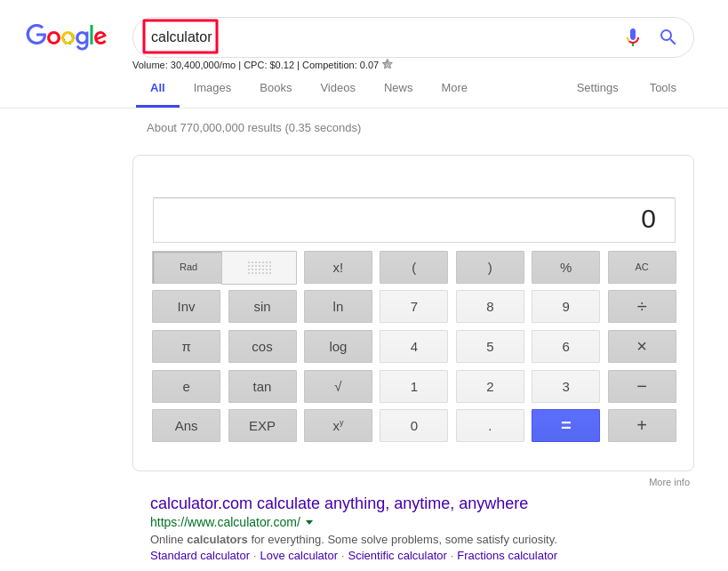Insert the pi constant
The width and height of the screenshot is (728, 571).
click(x=186, y=347)
